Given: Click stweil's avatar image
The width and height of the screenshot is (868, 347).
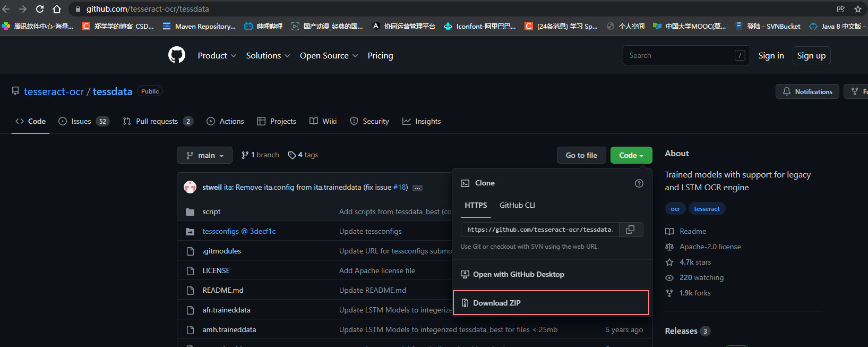Looking at the screenshot, I should 190,187.
